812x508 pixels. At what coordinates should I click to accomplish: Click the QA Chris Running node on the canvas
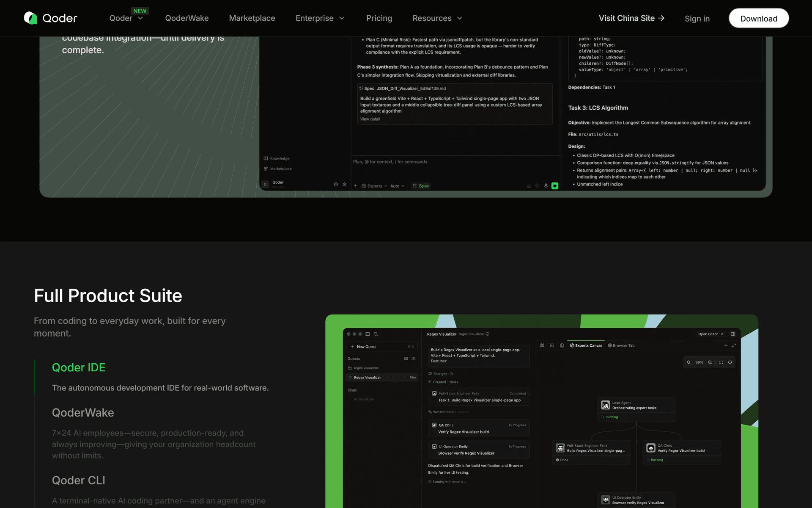[682, 453]
